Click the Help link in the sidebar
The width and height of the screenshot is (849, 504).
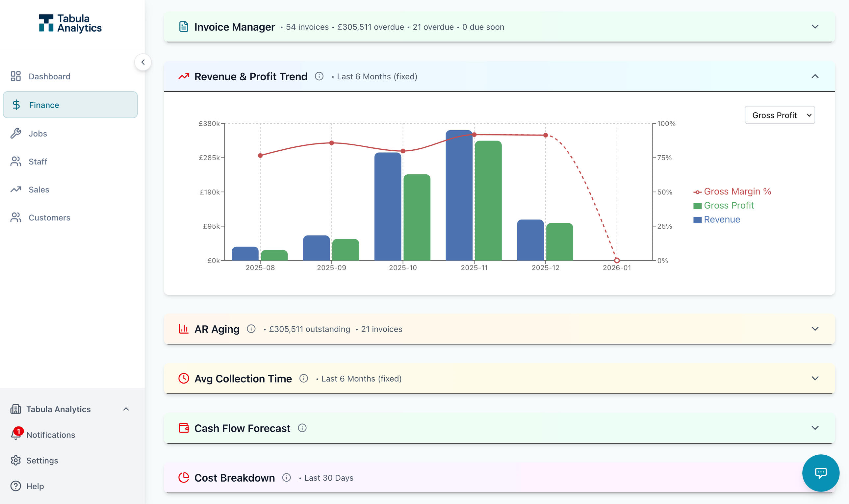[35, 486]
